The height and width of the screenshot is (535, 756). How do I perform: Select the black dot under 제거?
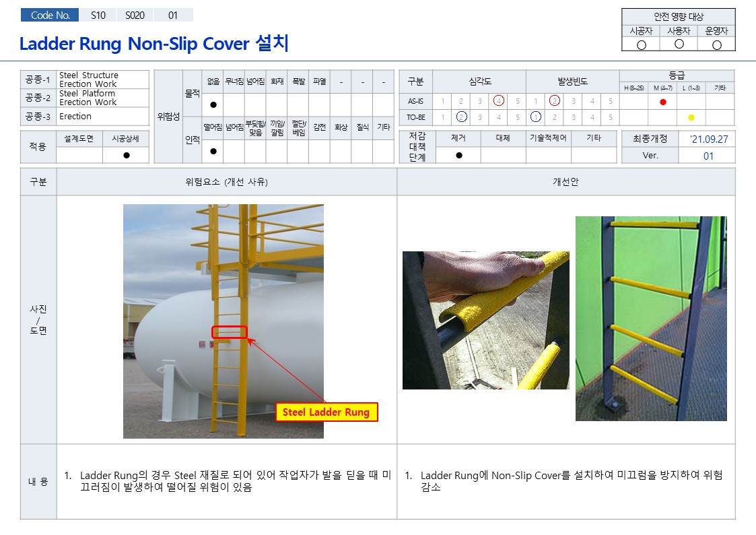pos(459,156)
